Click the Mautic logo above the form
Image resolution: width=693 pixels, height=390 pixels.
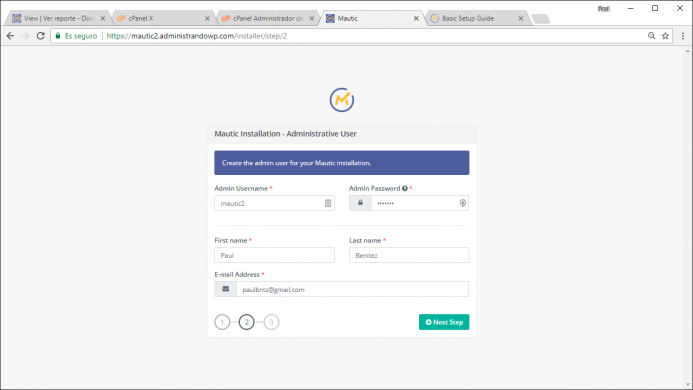click(342, 100)
